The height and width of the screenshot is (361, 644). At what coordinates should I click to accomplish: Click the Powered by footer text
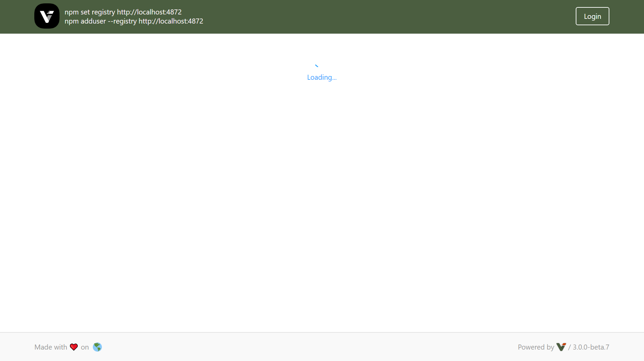[x=535, y=347]
